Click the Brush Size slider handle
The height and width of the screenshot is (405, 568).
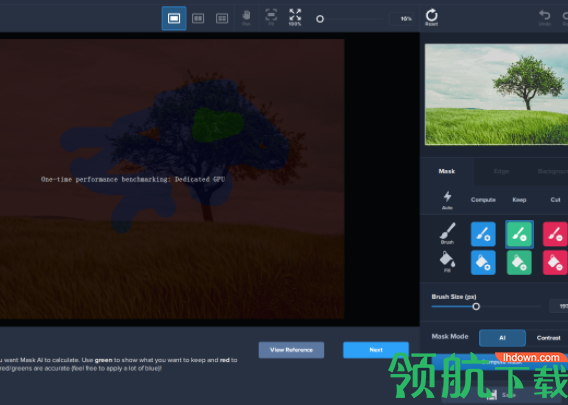(x=476, y=306)
